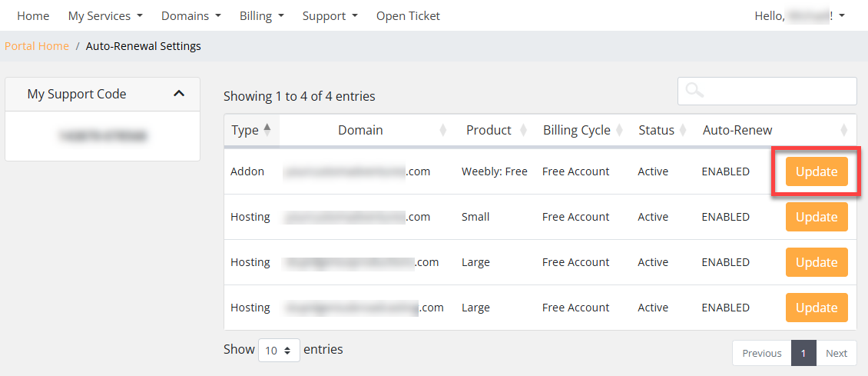The width and height of the screenshot is (868, 376).
Task: Open the Domains dropdown menu
Action: (x=191, y=16)
